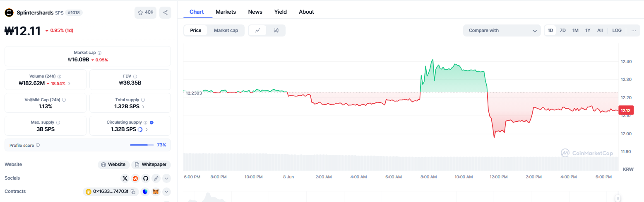Click the Splintershards coin logo
Viewport: 644px width, 202px height.
(9, 12)
